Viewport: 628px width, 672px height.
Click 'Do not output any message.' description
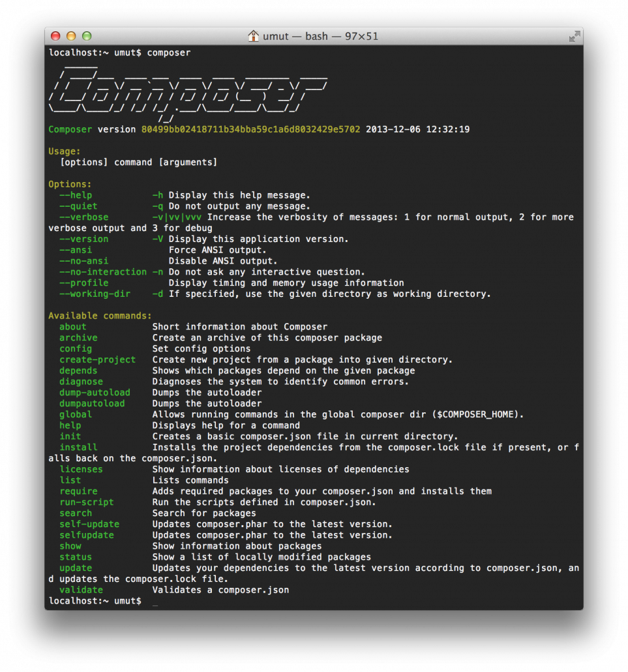coord(239,206)
